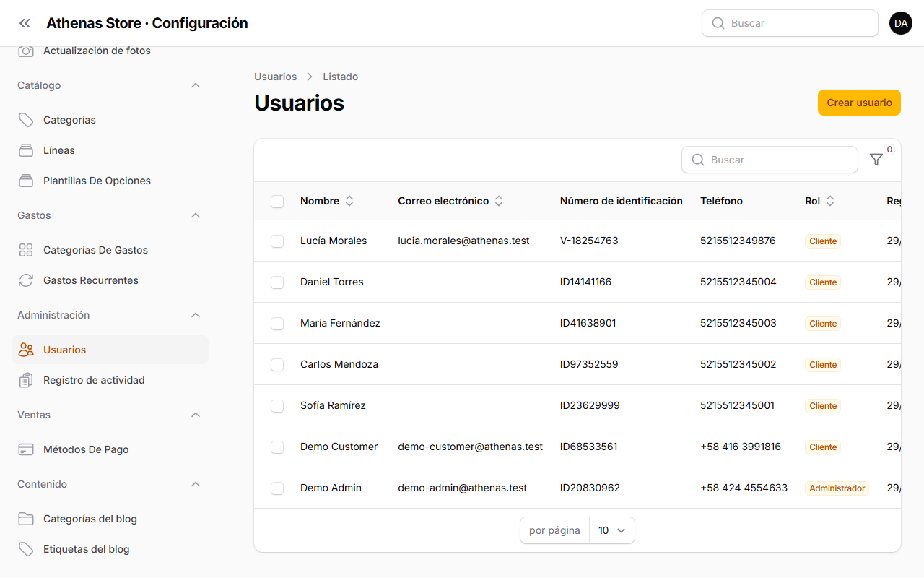Image resolution: width=924 pixels, height=578 pixels.
Task: Click phone number 5215512345004
Action: coord(738,282)
